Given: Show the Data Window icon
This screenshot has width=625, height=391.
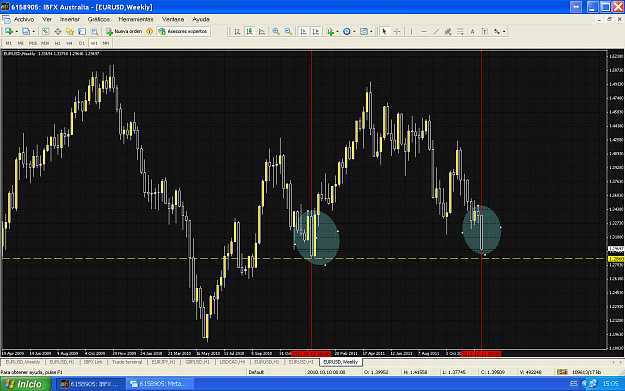Looking at the screenshot, I should click(58, 31).
